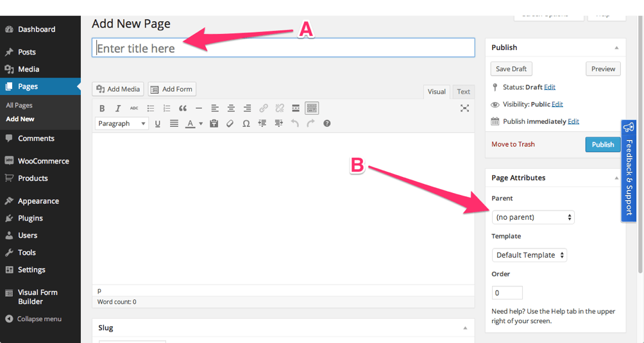
Task: Clear formatting with eraser icon
Action: [x=230, y=124]
